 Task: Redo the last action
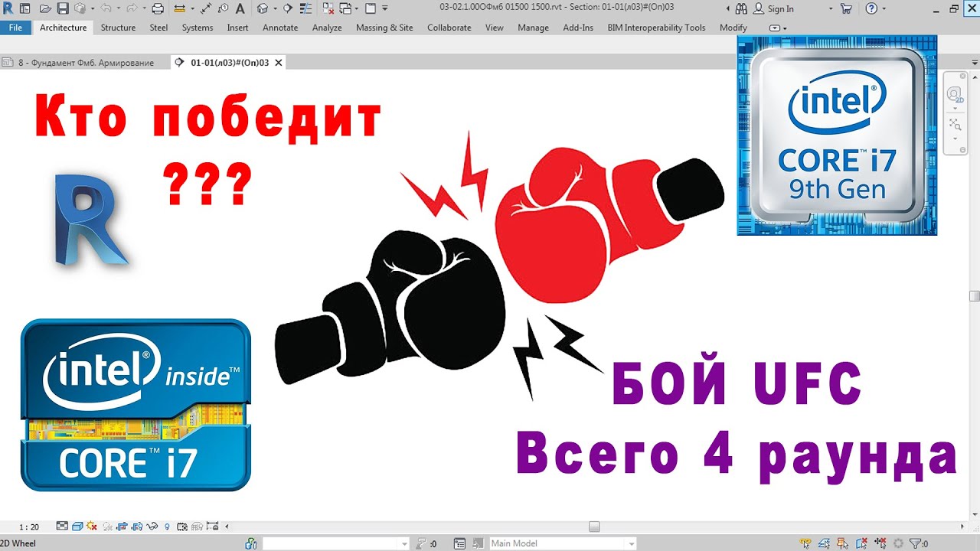(x=132, y=9)
